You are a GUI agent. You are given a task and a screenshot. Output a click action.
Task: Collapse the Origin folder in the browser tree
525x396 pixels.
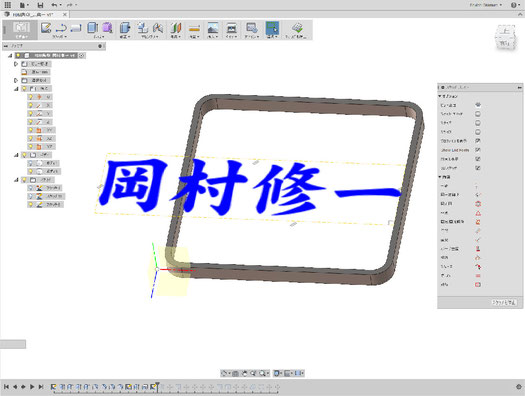pos(16,89)
